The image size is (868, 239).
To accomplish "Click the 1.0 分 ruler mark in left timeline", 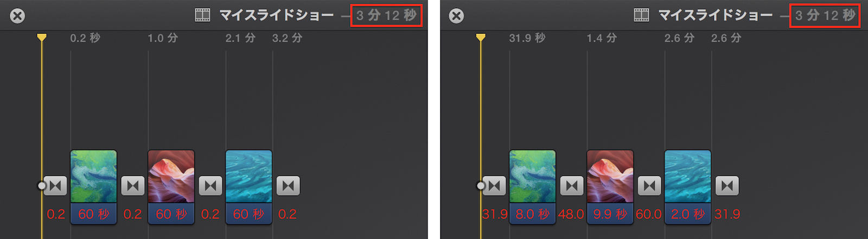I will point(163,38).
